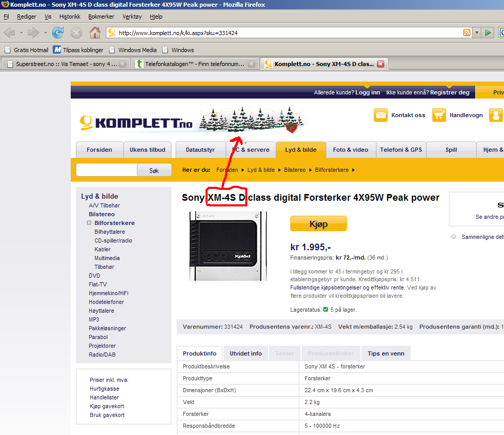Open the Verktøy menu
Image resolution: width=504 pixels, height=435 pixels.
pyautogui.click(x=132, y=17)
